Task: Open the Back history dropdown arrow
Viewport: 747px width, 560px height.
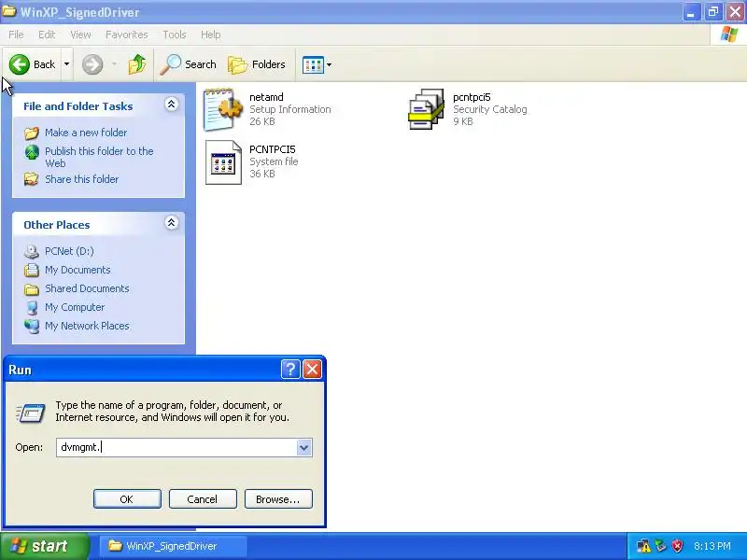Action: tap(66, 64)
